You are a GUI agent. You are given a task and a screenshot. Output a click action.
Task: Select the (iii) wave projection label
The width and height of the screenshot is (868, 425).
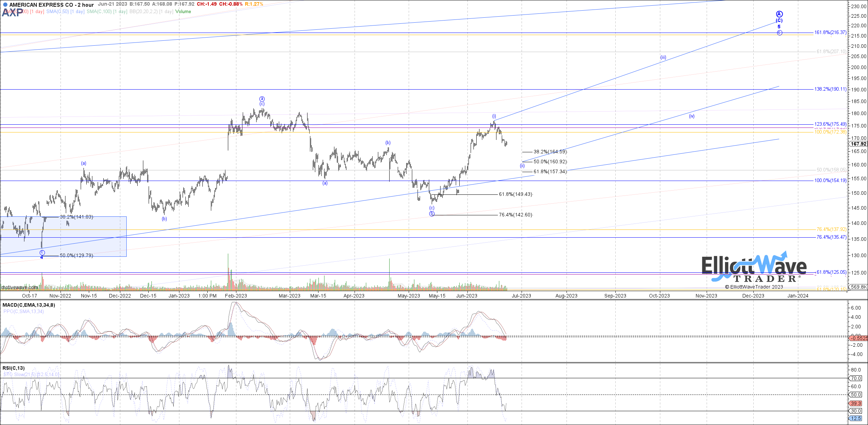click(x=663, y=57)
